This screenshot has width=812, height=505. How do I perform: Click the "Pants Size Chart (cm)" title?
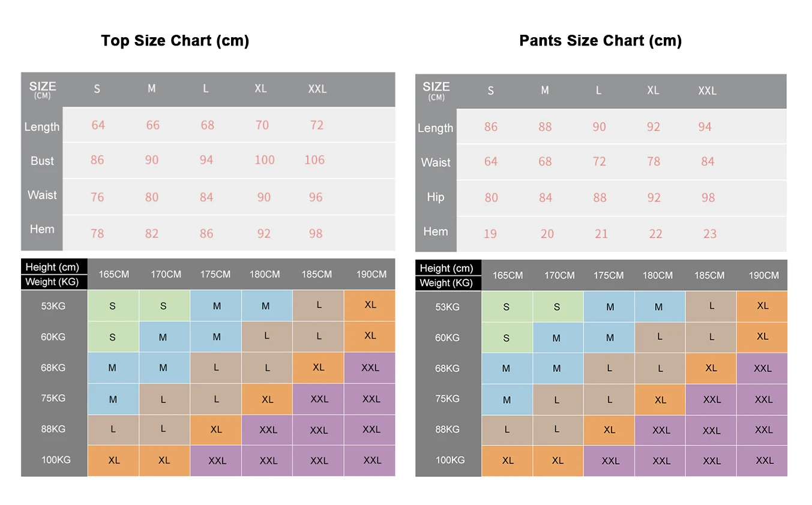coord(600,41)
